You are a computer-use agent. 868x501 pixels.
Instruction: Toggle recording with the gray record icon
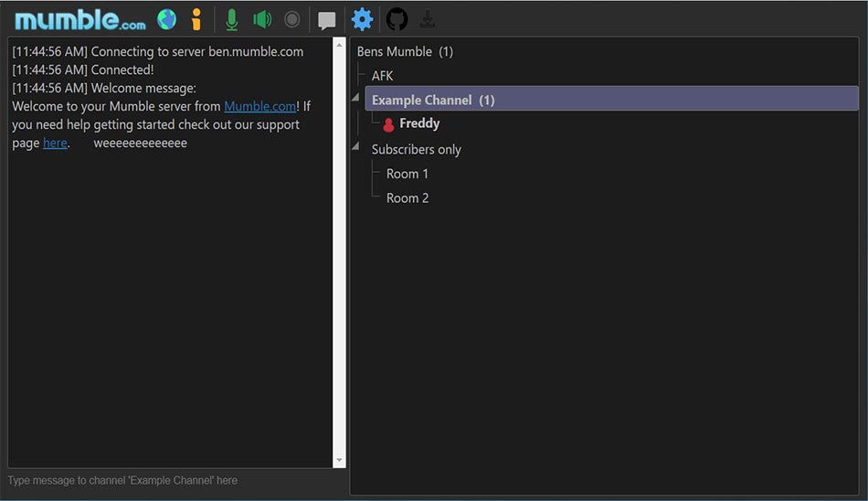coord(291,19)
